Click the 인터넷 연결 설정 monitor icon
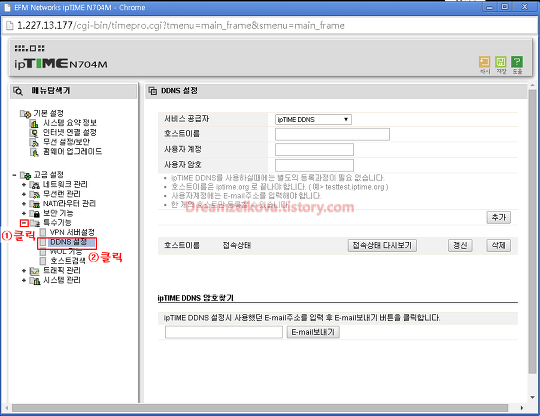Viewport: 540px width, 416px height. point(34,133)
